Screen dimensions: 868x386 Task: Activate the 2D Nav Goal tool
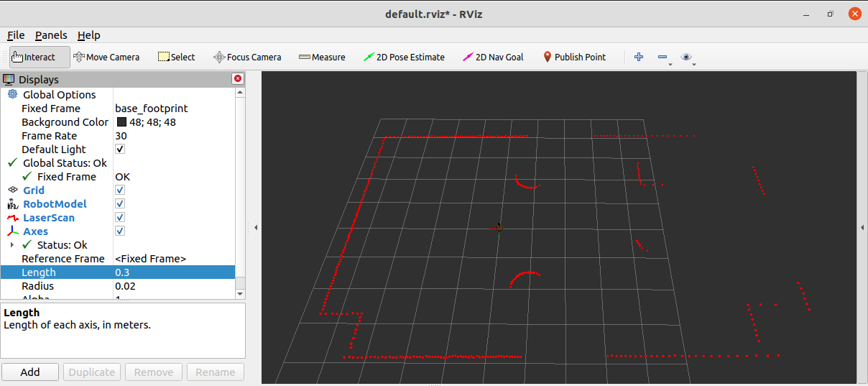click(493, 57)
